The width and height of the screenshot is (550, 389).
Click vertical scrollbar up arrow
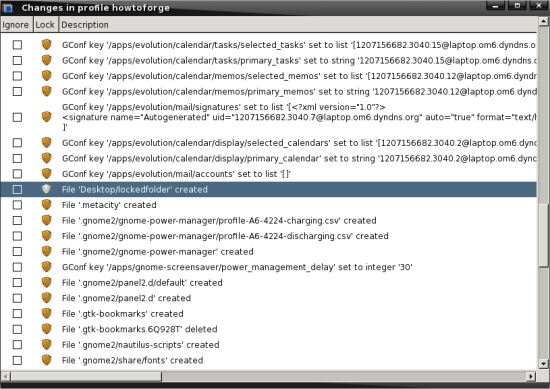[x=543, y=21]
